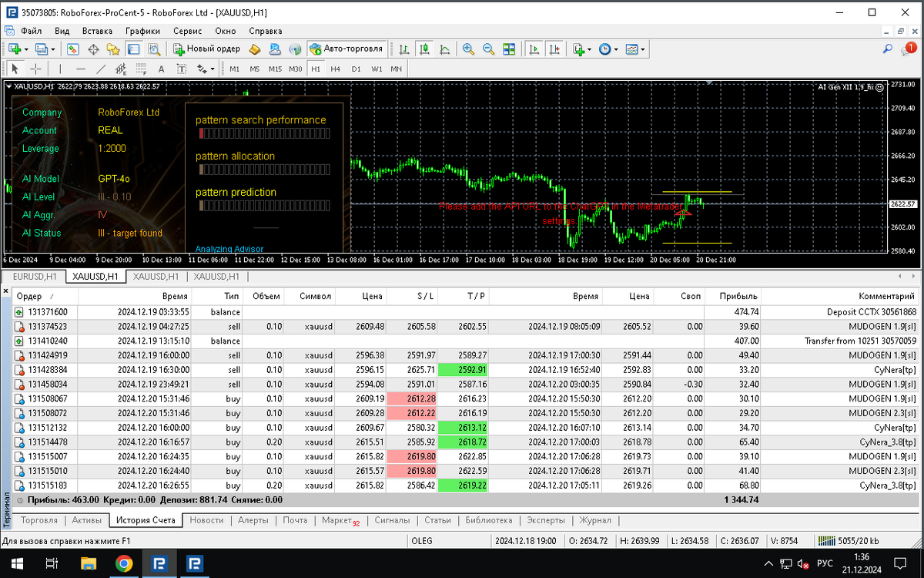
Task: Toggle the Navigator folder-star icon
Action: (x=114, y=49)
